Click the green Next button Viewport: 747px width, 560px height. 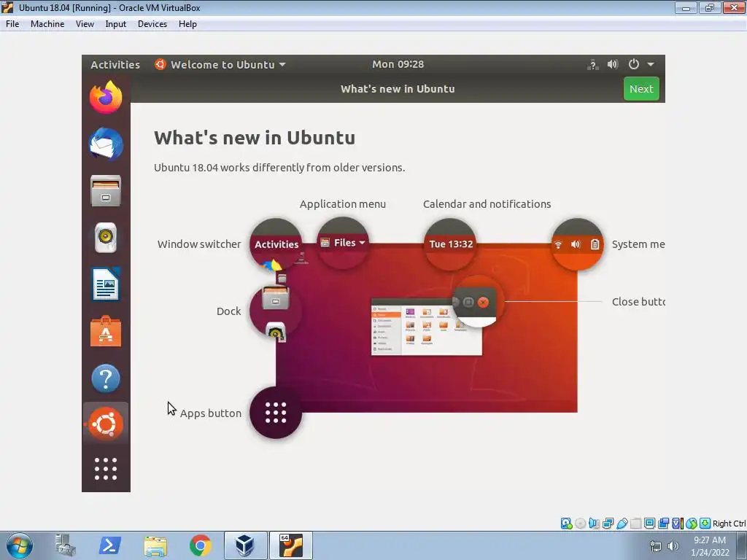click(x=641, y=88)
